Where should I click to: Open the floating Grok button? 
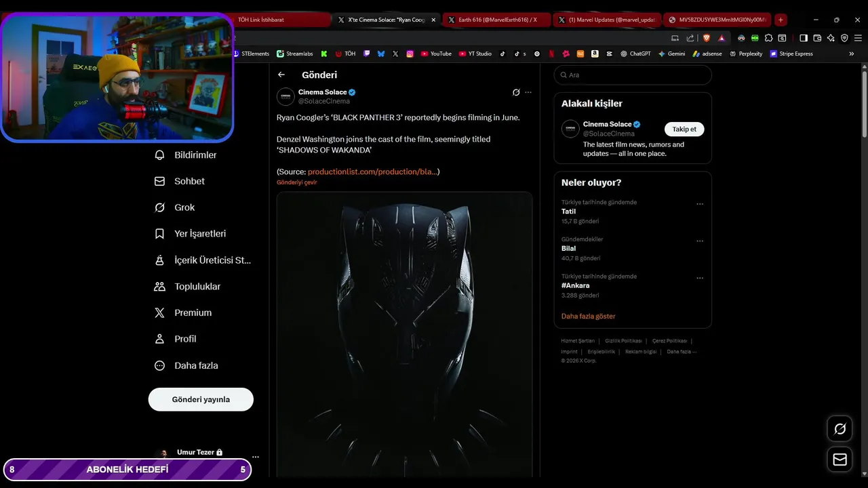click(840, 429)
